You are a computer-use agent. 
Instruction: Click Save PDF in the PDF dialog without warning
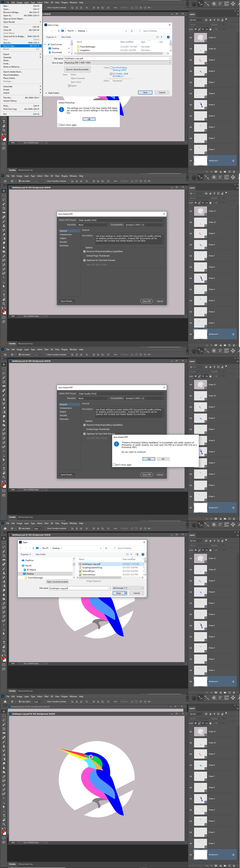(x=147, y=301)
